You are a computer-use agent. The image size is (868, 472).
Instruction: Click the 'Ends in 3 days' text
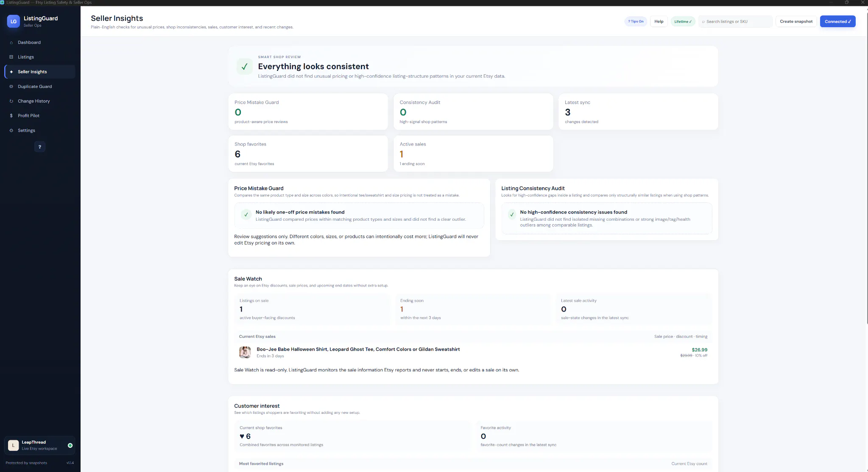pos(270,356)
